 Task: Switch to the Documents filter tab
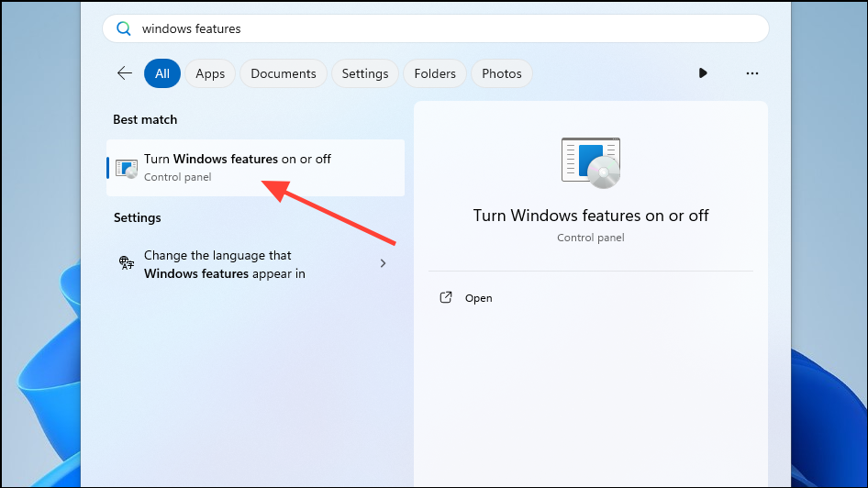pos(283,73)
